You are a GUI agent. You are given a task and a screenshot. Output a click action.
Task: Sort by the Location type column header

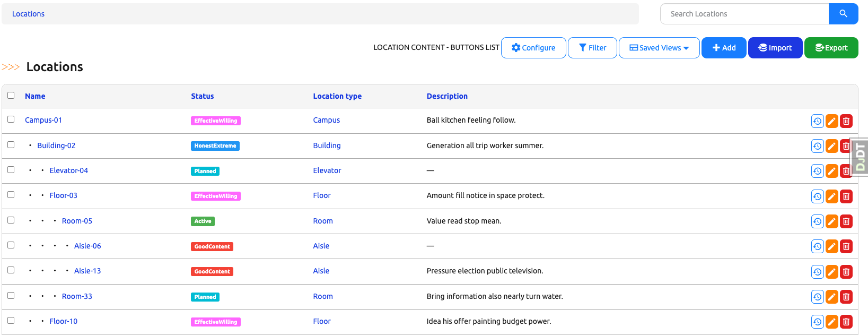click(x=337, y=96)
